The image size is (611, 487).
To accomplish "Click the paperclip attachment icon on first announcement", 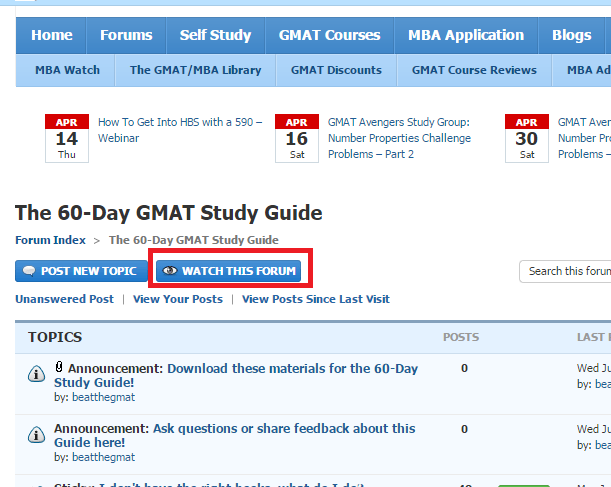I will pos(59,367).
